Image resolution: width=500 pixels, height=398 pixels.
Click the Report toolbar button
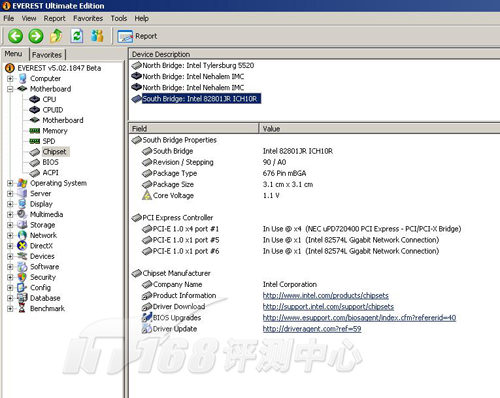point(137,36)
